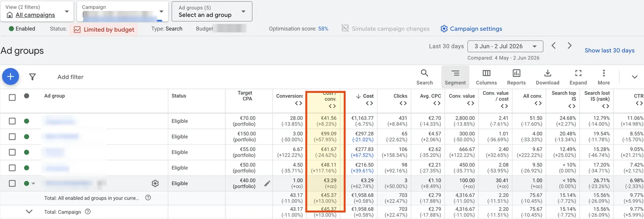Sort by the Target CPA column header
This screenshot has width=644, height=219.
245,96
